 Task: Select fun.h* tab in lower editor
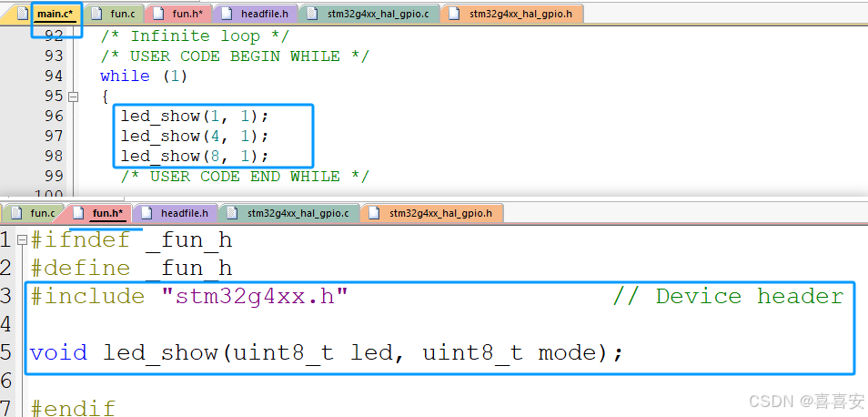click(102, 213)
